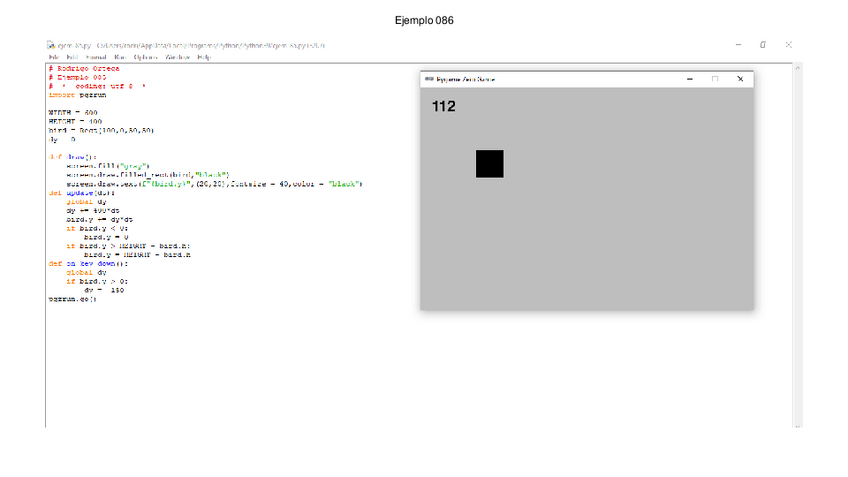
Task: Click the 'dy = 0' assignment line
Action: (62, 140)
